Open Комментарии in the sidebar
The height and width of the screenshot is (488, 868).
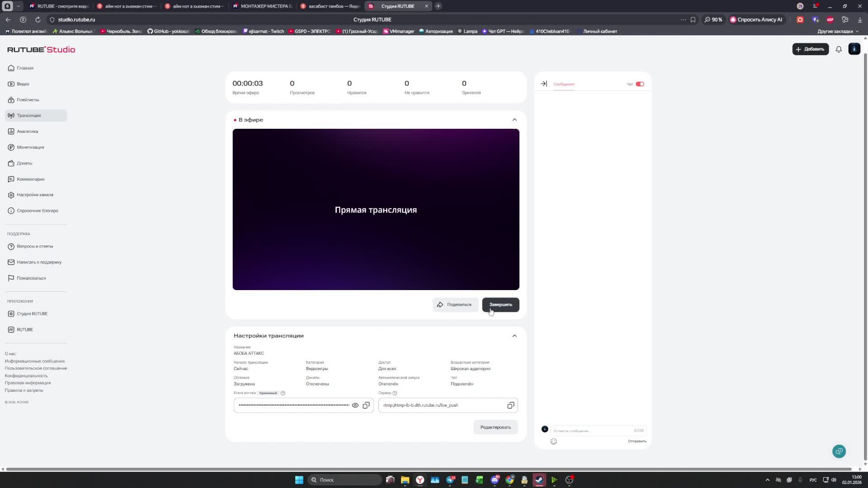(x=36, y=179)
